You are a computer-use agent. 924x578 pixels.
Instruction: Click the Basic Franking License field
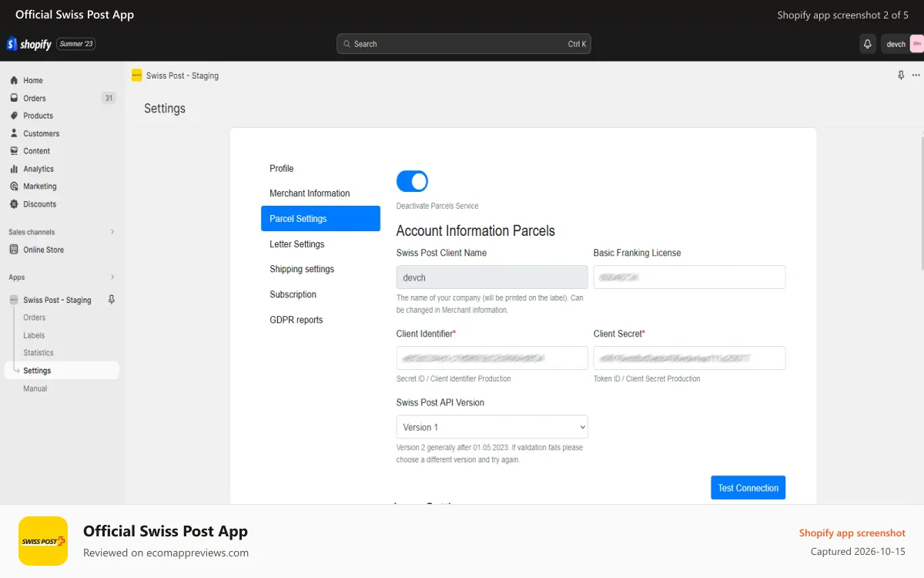(x=689, y=277)
